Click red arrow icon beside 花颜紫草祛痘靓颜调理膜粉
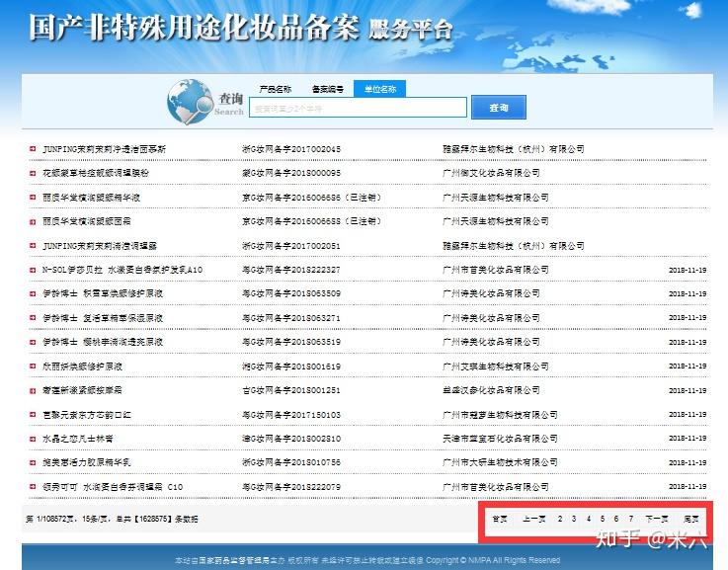The width and height of the screenshot is (728, 570). click(x=33, y=173)
